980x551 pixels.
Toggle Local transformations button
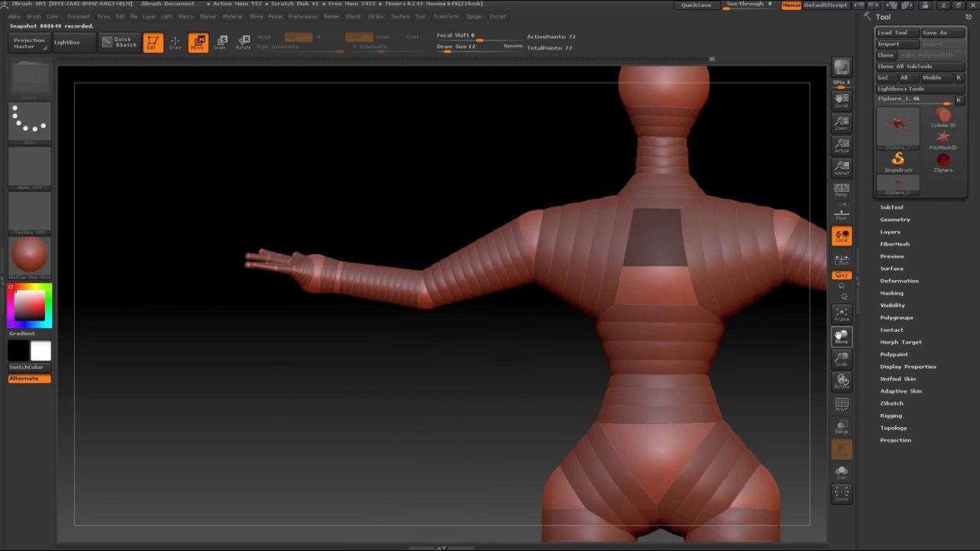click(841, 236)
